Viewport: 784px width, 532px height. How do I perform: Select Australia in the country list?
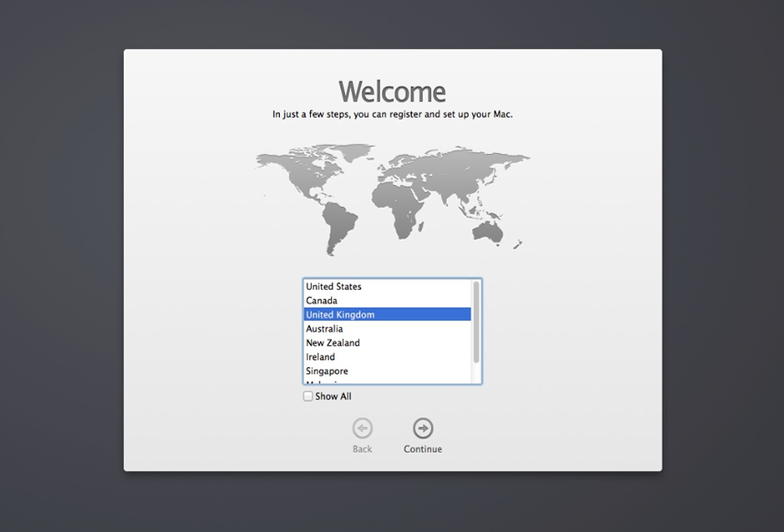point(387,329)
